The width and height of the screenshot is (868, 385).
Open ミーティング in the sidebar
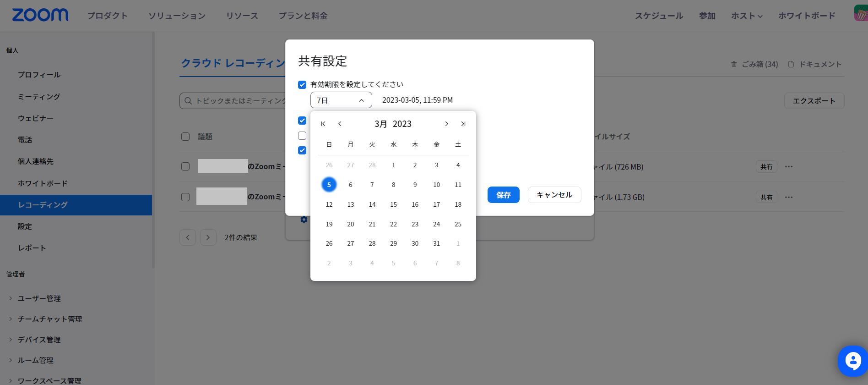39,97
